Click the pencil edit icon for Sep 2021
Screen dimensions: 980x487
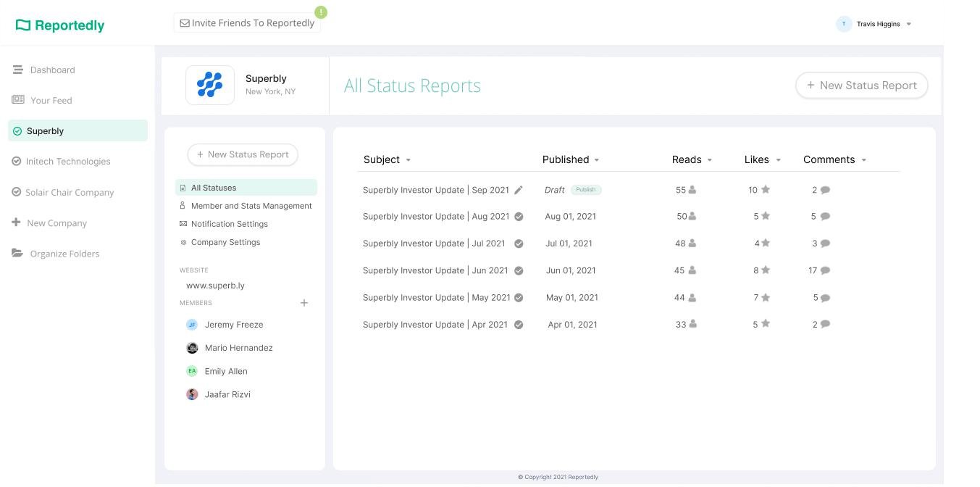[x=519, y=190]
